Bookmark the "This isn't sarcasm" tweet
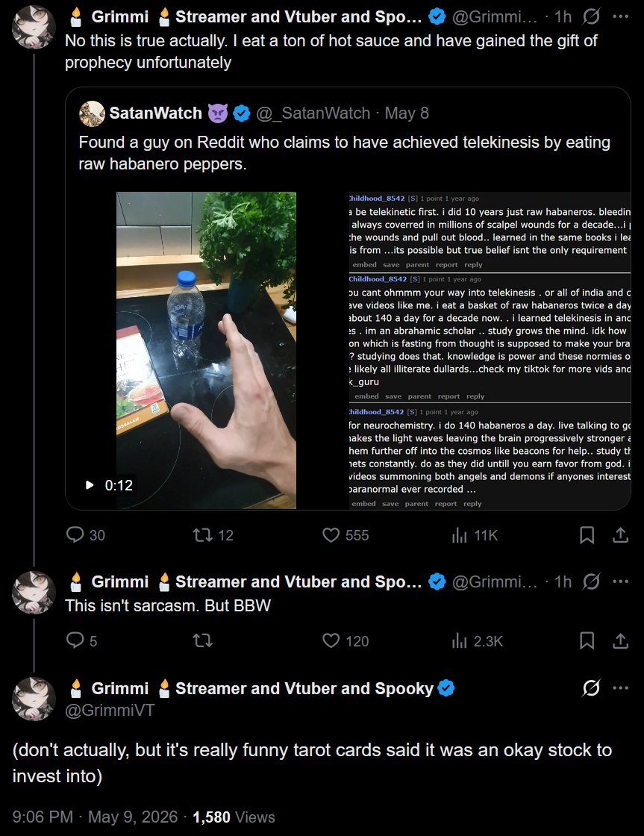The height and width of the screenshot is (836, 644). pos(587,640)
